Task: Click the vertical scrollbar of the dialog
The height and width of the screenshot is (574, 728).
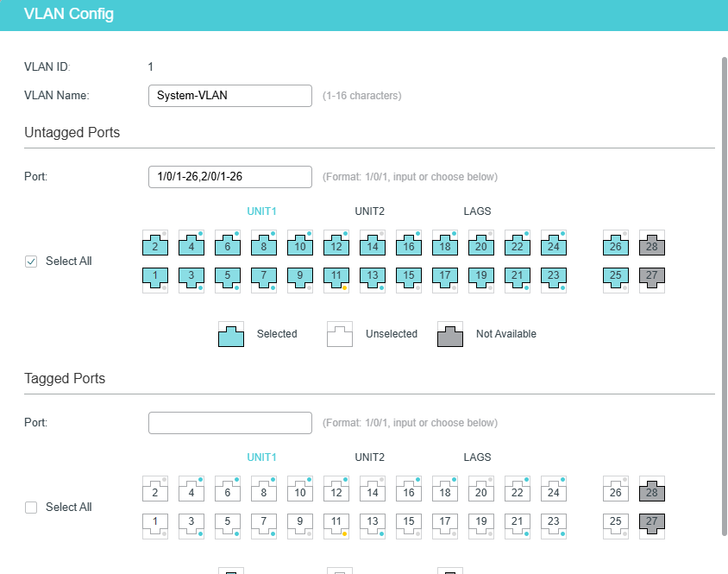Action: (725, 296)
